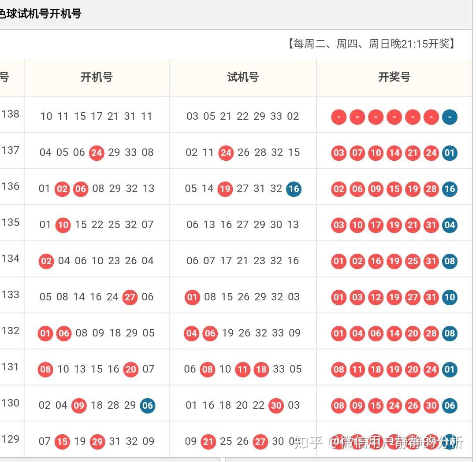Click blue ball 08 in row 132 开奖号

[x=450, y=333]
